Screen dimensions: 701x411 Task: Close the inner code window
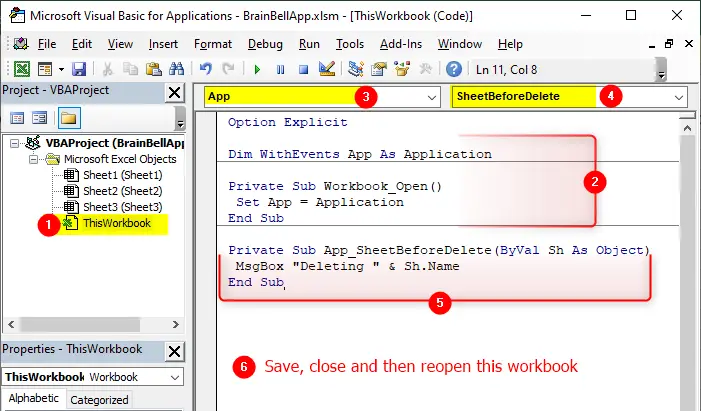point(688,44)
